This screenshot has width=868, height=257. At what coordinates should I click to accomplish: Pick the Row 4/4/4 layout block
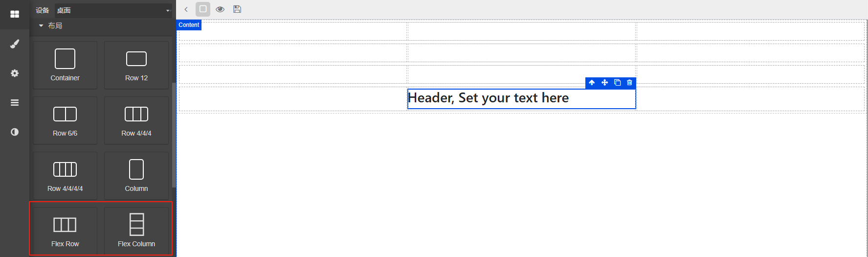click(136, 120)
